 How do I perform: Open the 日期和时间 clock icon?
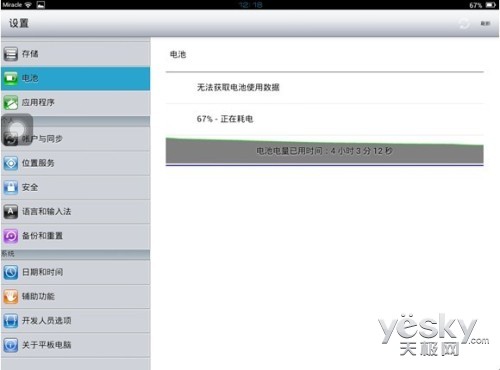click(11, 272)
